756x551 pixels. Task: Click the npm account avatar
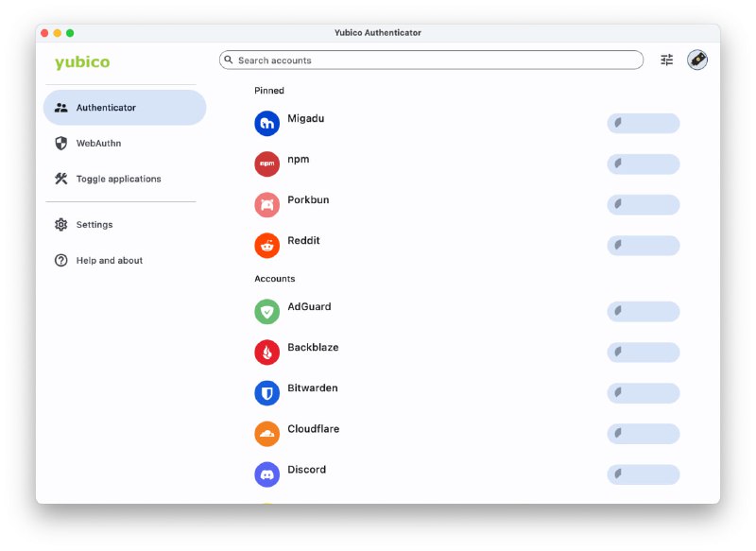[266, 164]
